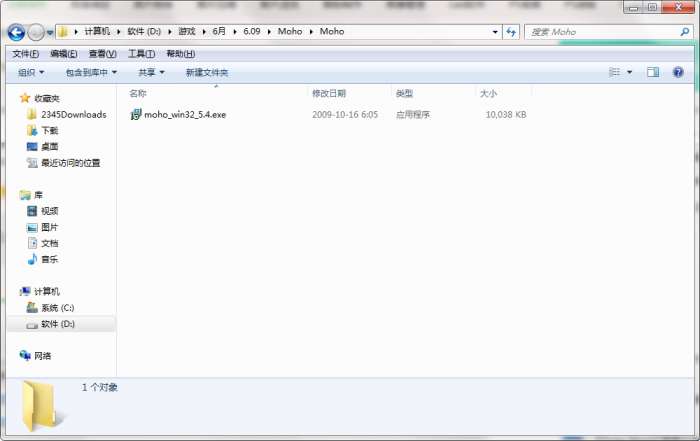This screenshot has width=700, height=441.
Task: Sort by the 修改日期 column header
Action: [329, 93]
